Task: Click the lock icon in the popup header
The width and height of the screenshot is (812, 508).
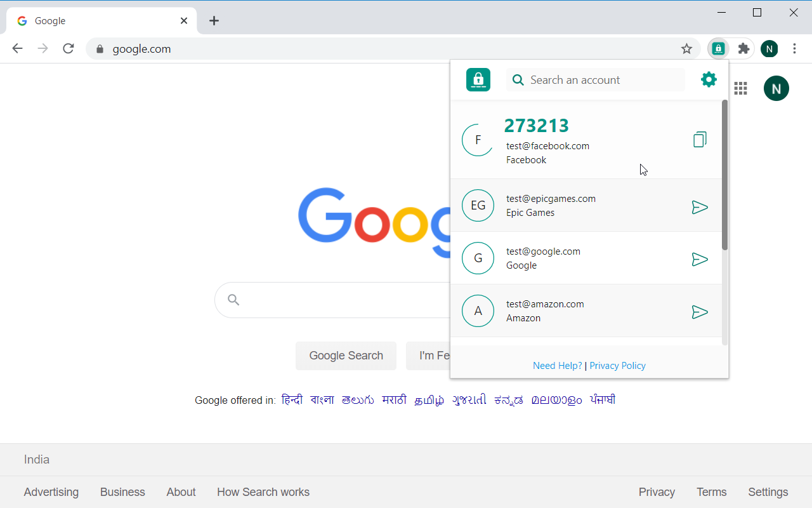Action: click(x=478, y=79)
